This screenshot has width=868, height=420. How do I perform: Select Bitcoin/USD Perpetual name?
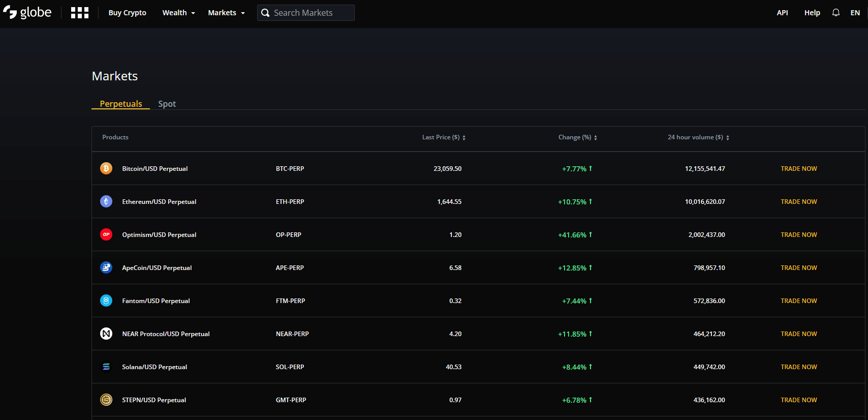(x=155, y=168)
